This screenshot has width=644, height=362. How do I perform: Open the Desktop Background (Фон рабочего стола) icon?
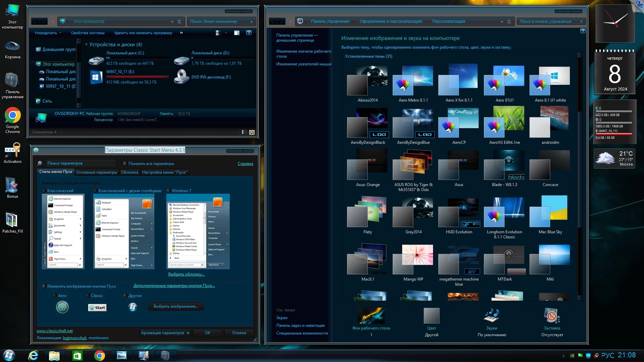point(371,316)
